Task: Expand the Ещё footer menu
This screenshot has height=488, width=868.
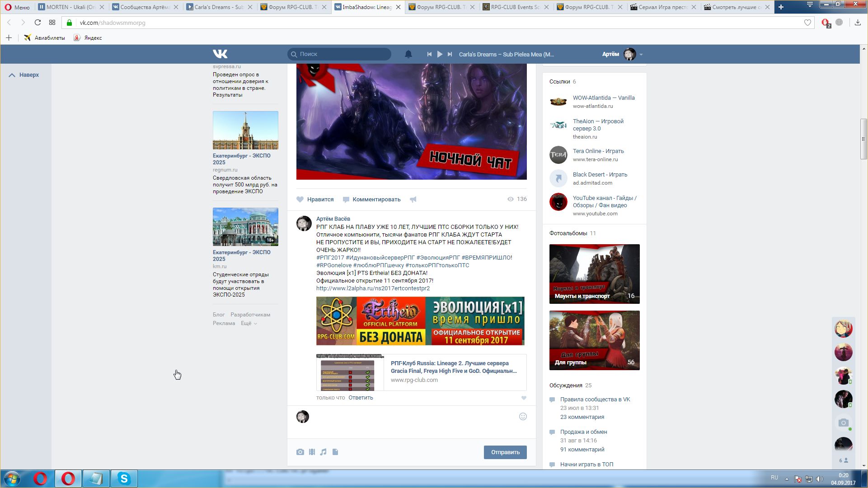Action: [249, 323]
